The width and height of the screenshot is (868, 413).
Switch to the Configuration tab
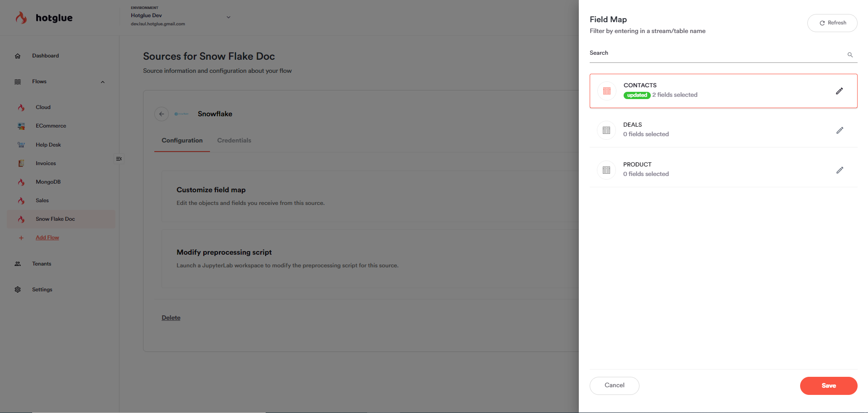point(182,140)
